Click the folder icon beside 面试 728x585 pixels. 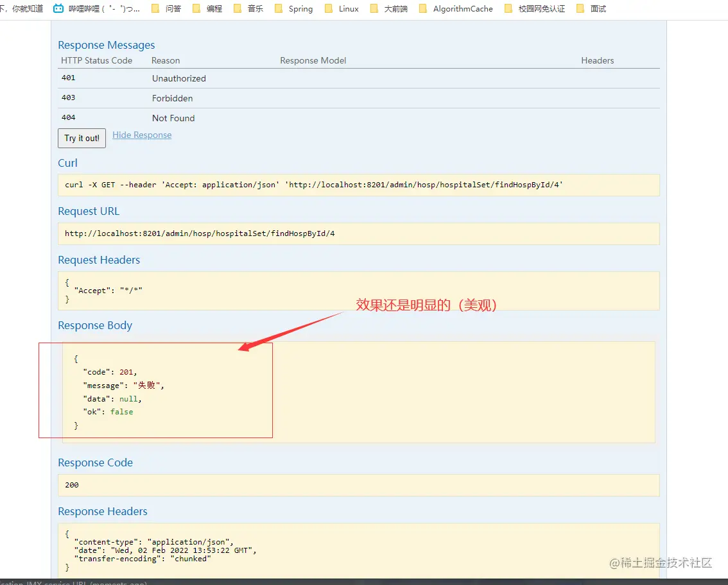click(x=580, y=8)
